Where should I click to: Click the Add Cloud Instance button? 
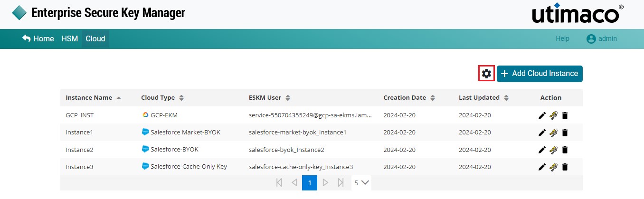click(540, 74)
